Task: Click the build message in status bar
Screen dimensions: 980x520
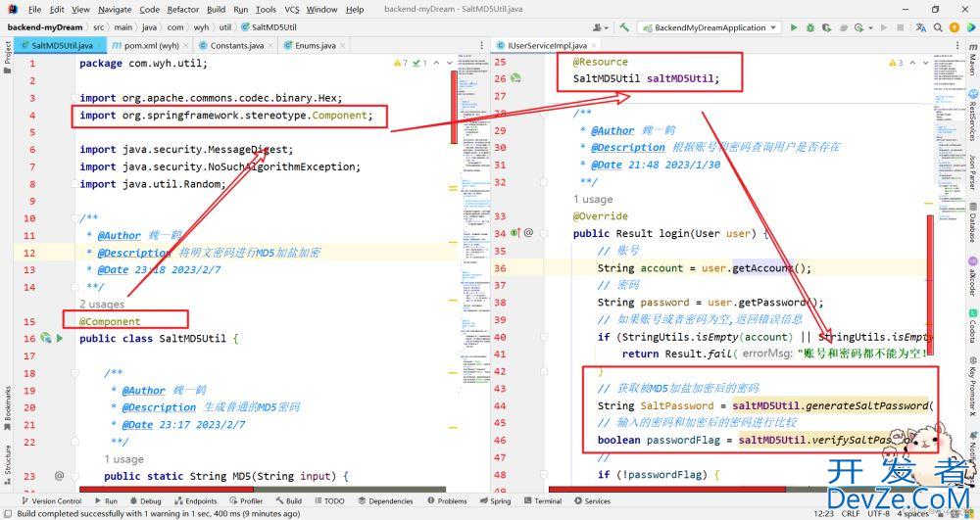Action: coord(158,514)
